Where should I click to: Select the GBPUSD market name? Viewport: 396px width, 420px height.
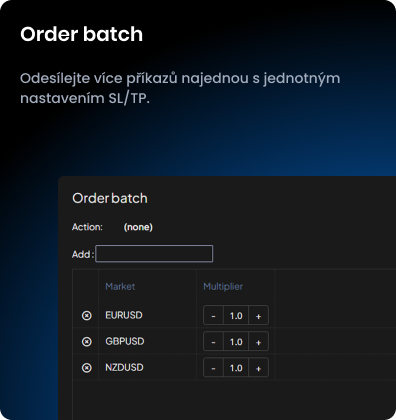[x=125, y=341]
